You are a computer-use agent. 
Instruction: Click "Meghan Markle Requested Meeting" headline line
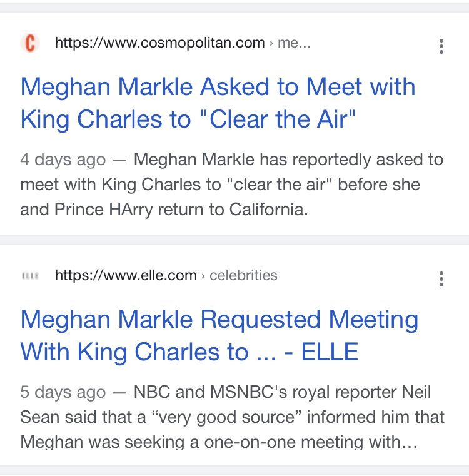(219, 320)
